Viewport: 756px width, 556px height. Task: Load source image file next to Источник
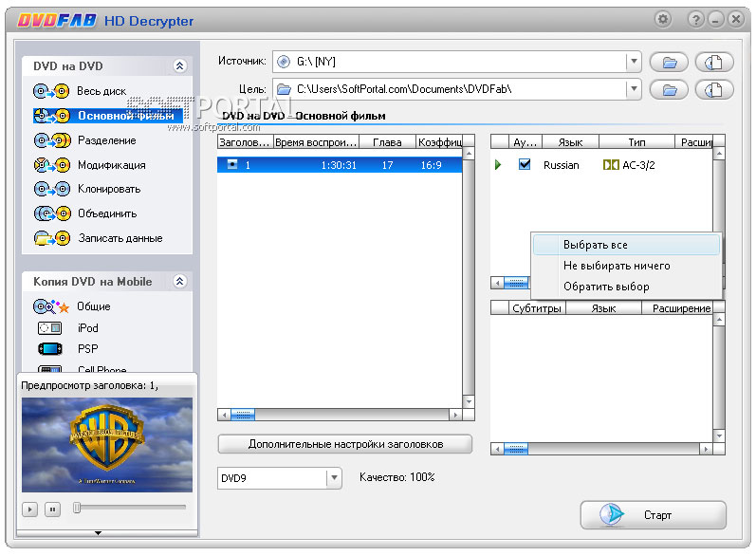coord(714,63)
